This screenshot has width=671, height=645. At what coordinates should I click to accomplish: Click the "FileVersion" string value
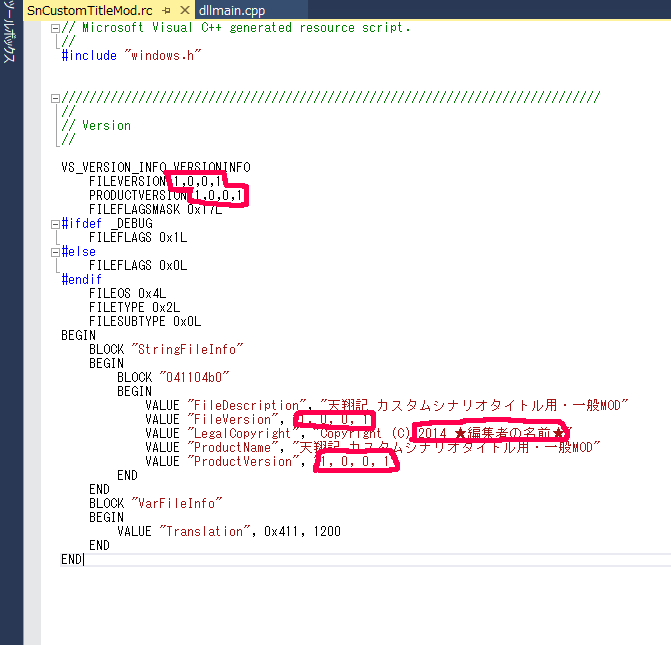coord(335,420)
